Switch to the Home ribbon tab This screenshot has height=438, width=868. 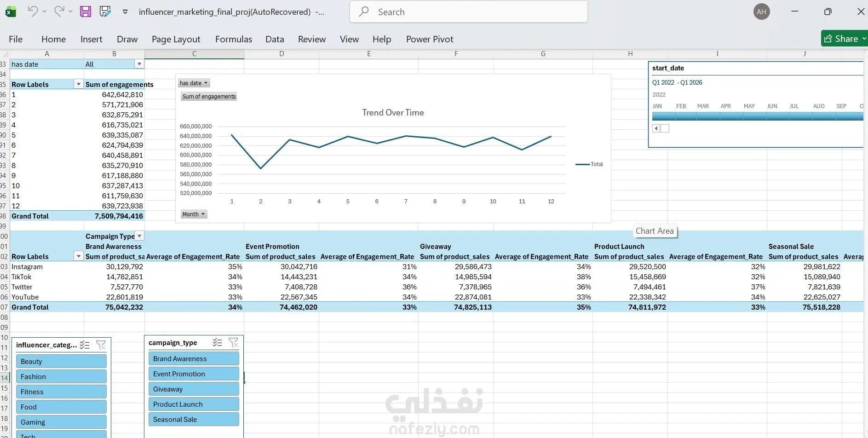coord(53,40)
